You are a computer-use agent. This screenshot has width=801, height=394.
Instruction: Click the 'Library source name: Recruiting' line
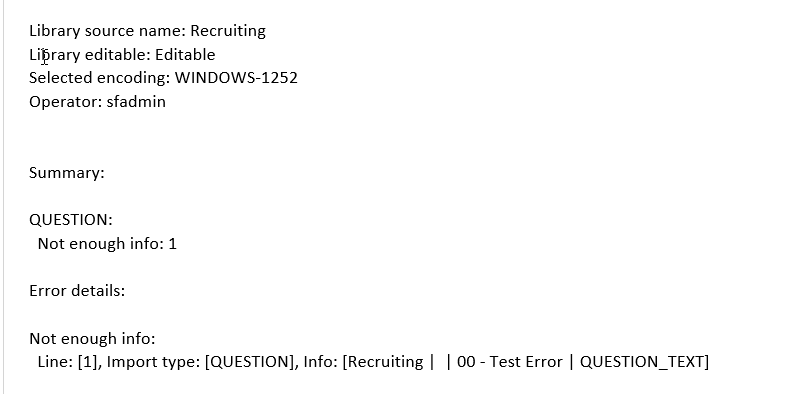click(147, 31)
